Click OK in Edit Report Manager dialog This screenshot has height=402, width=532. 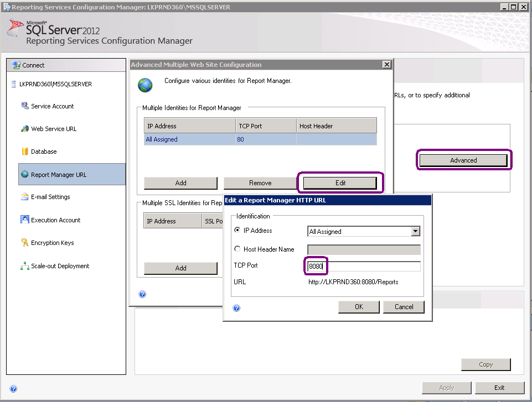pyautogui.click(x=359, y=307)
